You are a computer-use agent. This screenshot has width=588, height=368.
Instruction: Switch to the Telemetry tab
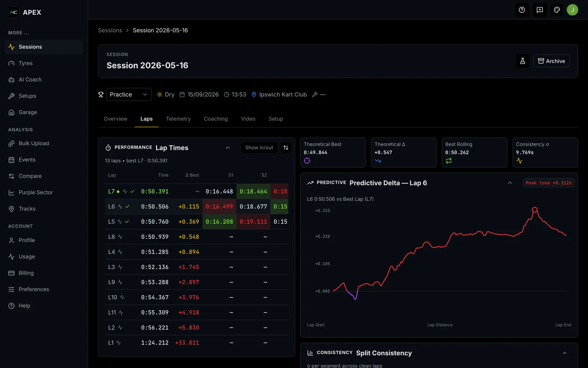coord(178,119)
